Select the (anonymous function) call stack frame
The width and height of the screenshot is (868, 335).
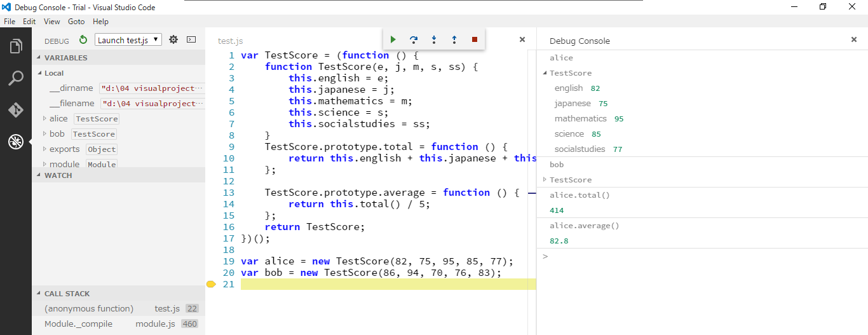tap(119, 308)
